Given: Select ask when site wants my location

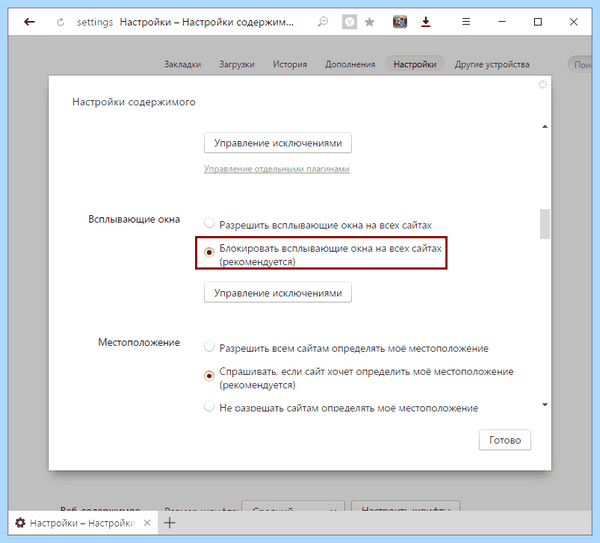Looking at the screenshot, I should (209, 376).
